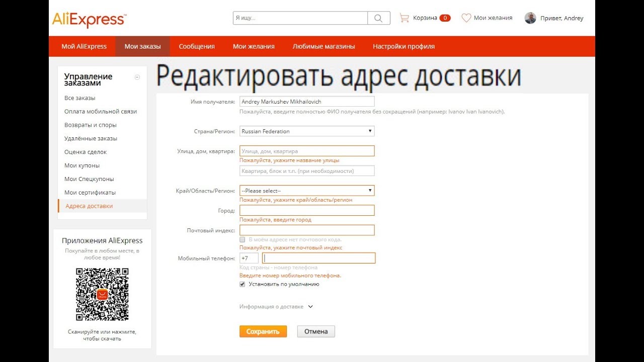This screenshot has height=362, width=644.
Task: Click the user avatar picture
Action: pyautogui.click(x=530, y=18)
